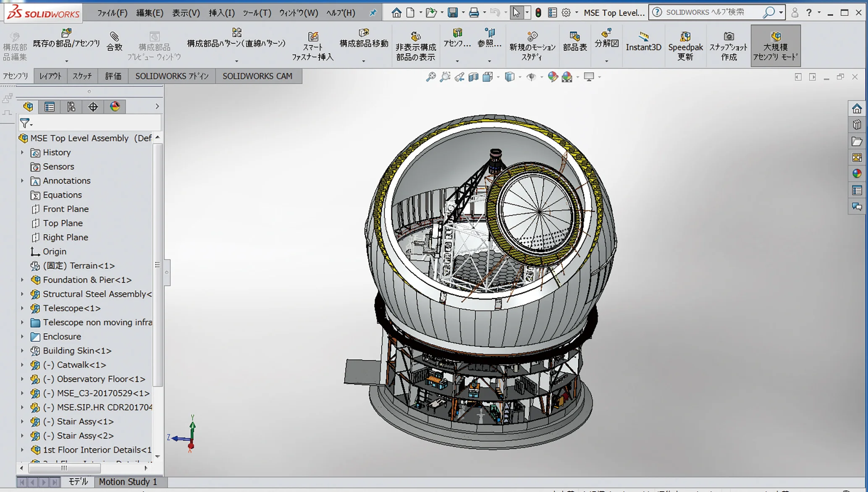The height and width of the screenshot is (492, 868).
Task: Expand the History node in the tree
Action: click(22, 152)
